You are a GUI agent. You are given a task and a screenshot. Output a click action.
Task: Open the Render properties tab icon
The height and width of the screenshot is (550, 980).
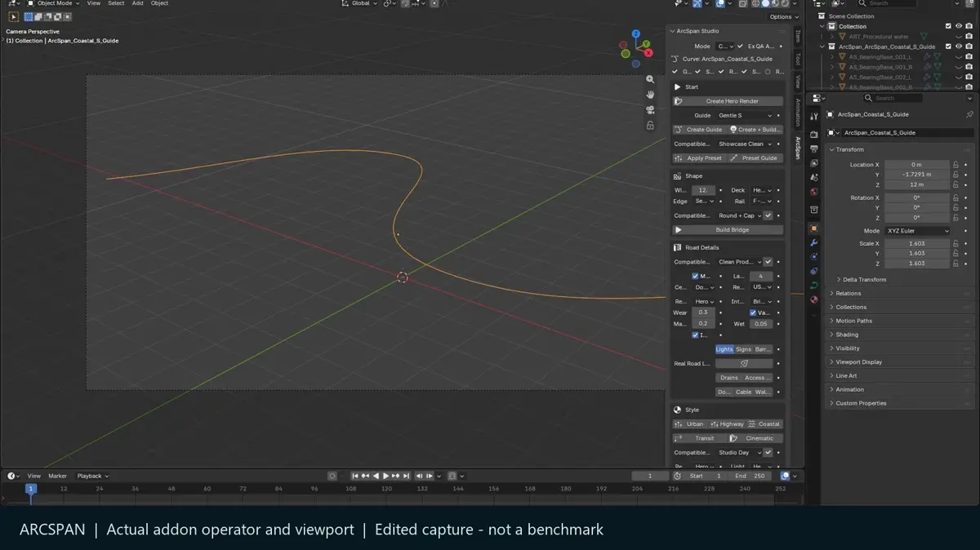(x=813, y=135)
